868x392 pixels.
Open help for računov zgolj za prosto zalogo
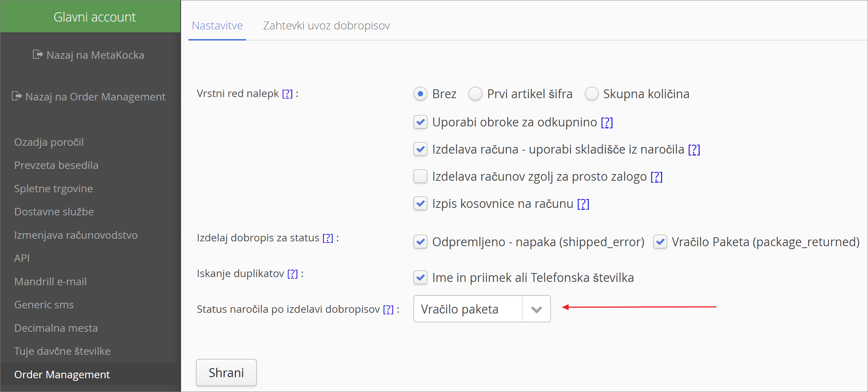(x=656, y=177)
